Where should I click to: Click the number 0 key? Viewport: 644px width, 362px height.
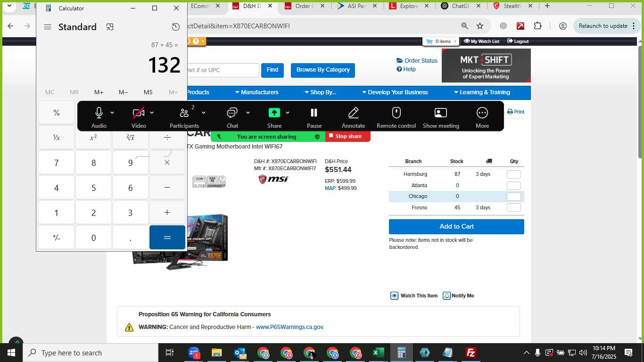point(93,238)
